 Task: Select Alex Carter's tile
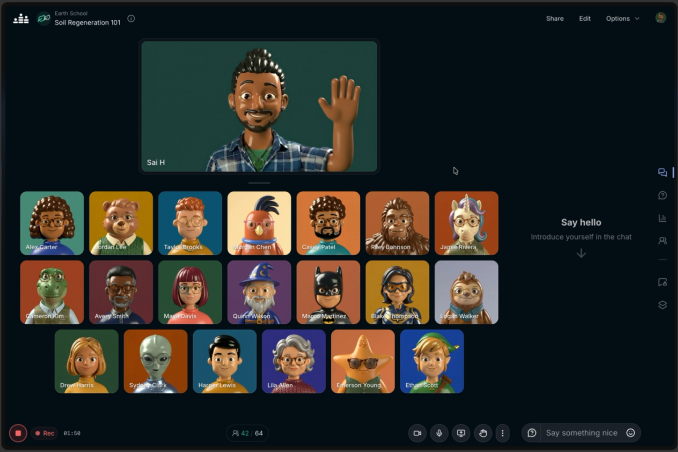(x=52, y=223)
